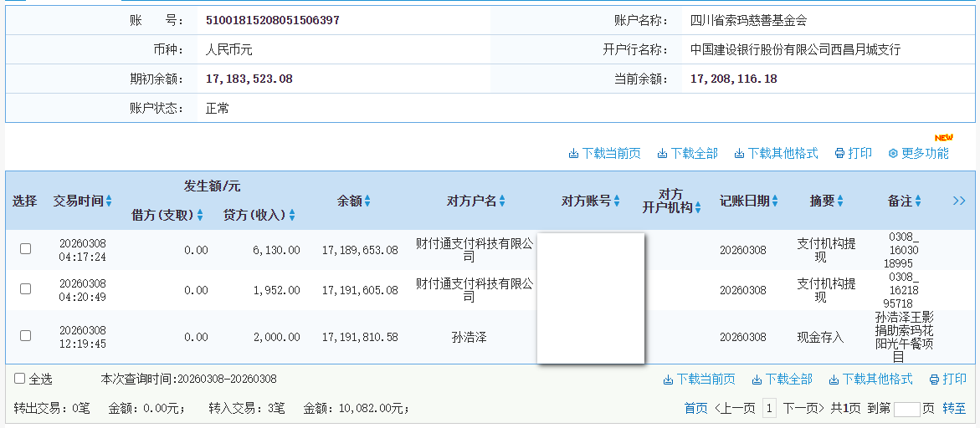This screenshot has height=428, width=980.
Task: Enable the 全选 checkbox
Action: [20, 379]
